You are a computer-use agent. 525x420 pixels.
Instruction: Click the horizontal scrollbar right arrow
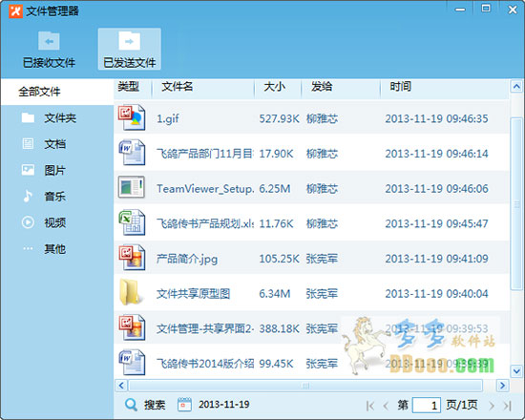pos(502,386)
